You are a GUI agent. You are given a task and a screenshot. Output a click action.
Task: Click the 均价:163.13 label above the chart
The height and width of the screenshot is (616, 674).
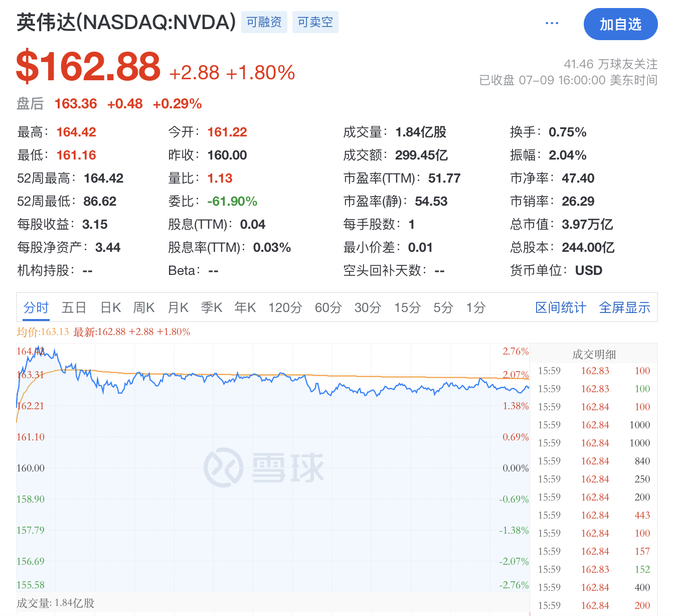(43, 332)
